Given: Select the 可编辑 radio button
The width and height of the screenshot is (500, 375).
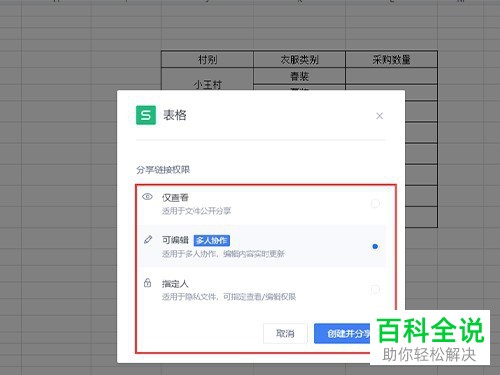Looking at the screenshot, I should [x=375, y=246].
